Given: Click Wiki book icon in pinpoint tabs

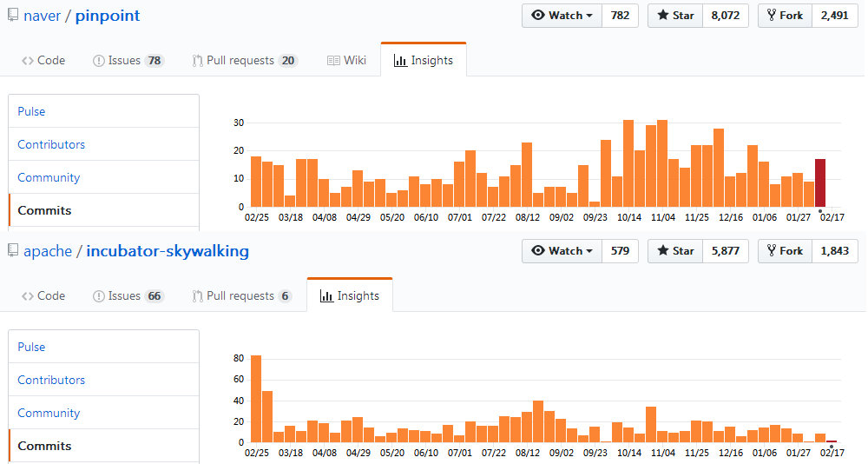Looking at the screenshot, I should click(333, 61).
